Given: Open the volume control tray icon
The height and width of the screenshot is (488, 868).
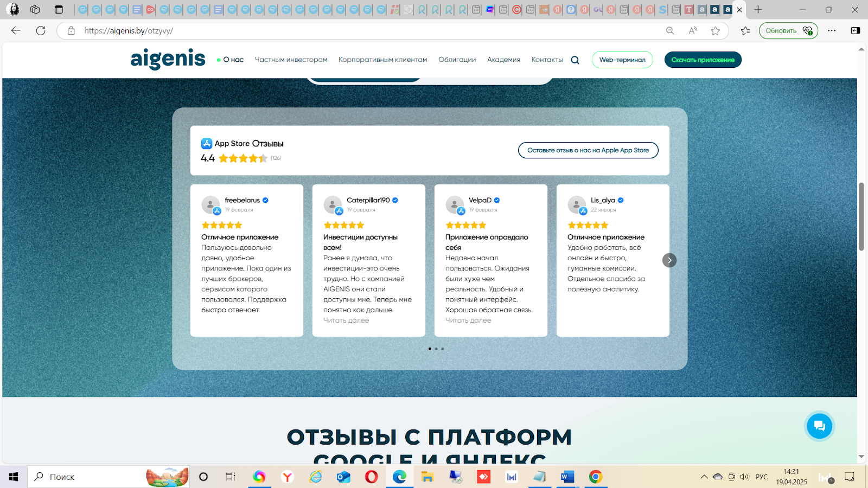Looking at the screenshot, I should pos(745,477).
